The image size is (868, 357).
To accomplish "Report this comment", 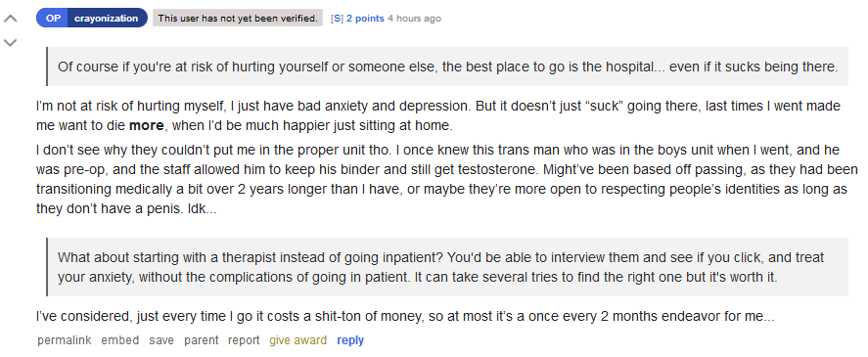I will 244,340.
